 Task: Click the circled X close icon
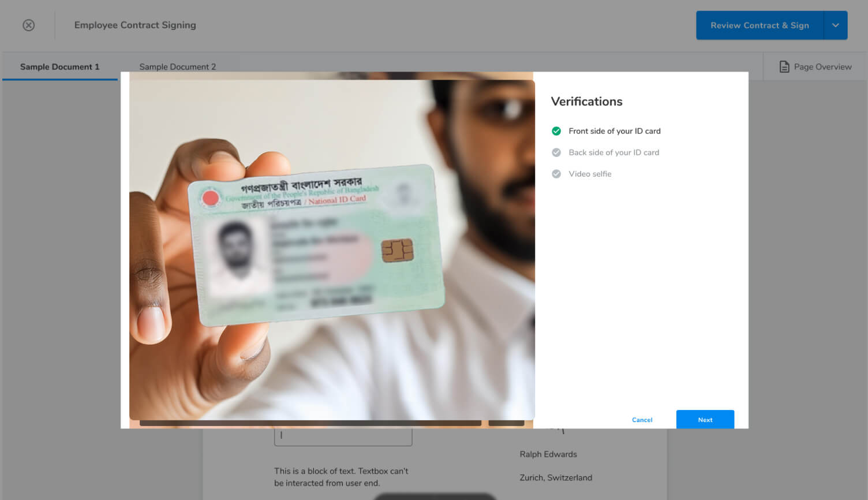tap(28, 25)
